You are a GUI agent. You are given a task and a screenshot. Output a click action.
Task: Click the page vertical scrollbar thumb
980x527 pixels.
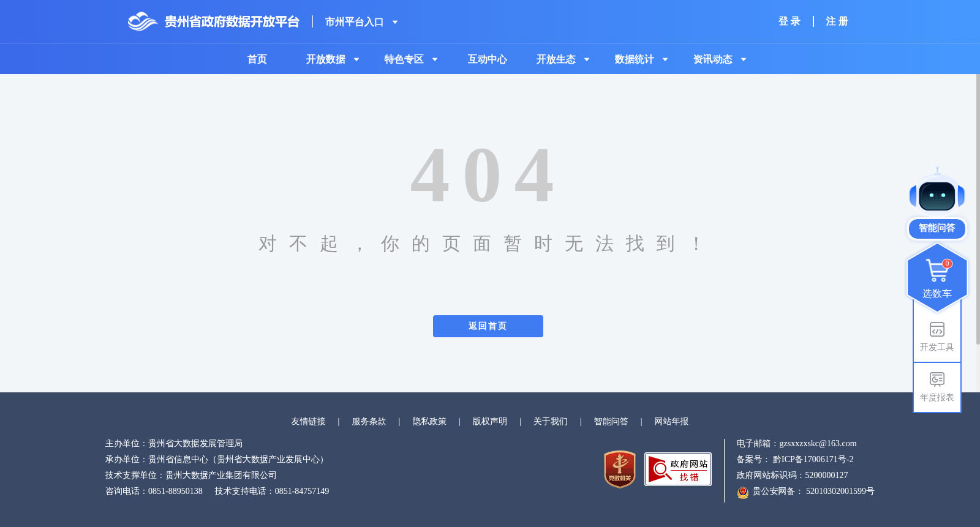point(978,209)
